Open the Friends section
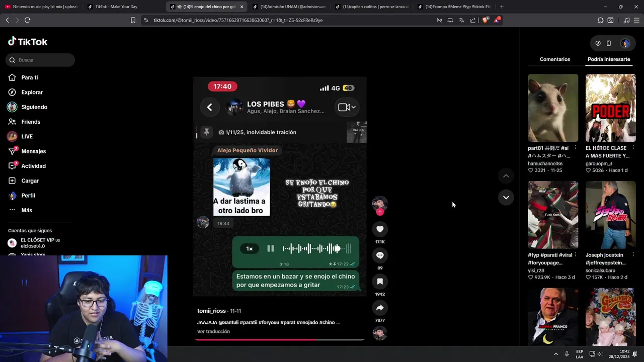This screenshot has height=362, width=644. pos(24,122)
